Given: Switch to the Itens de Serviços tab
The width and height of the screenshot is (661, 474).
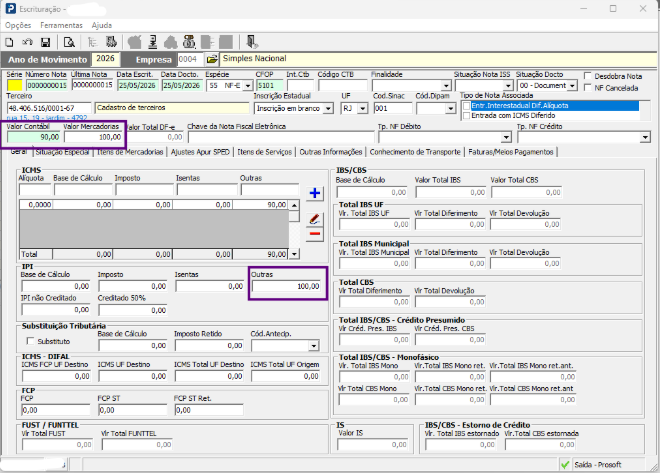Looking at the screenshot, I should coord(264,152).
